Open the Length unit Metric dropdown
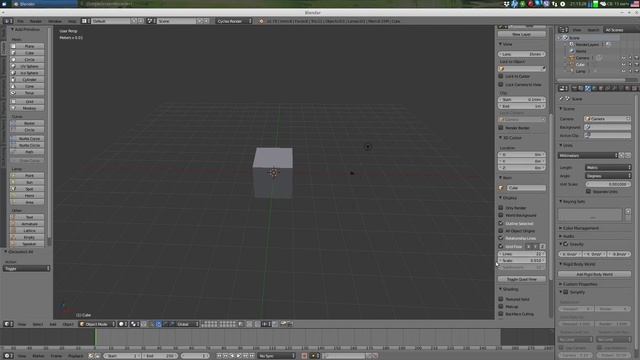The width and height of the screenshot is (640, 360). coord(608,167)
